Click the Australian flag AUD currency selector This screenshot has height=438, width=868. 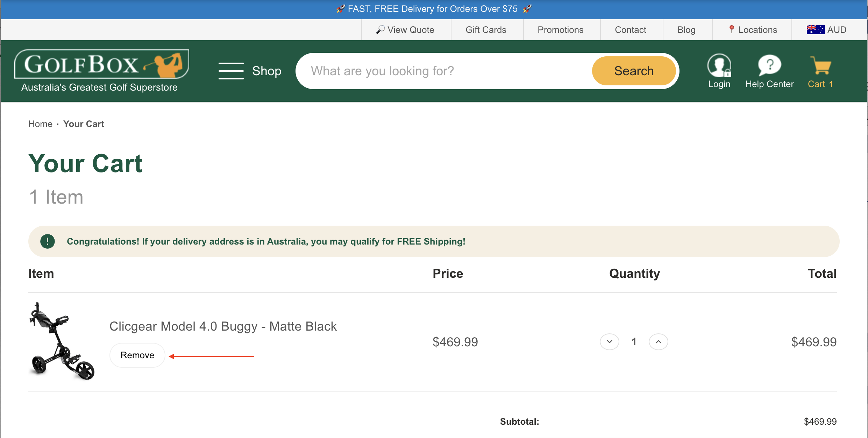[x=826, y=30]
